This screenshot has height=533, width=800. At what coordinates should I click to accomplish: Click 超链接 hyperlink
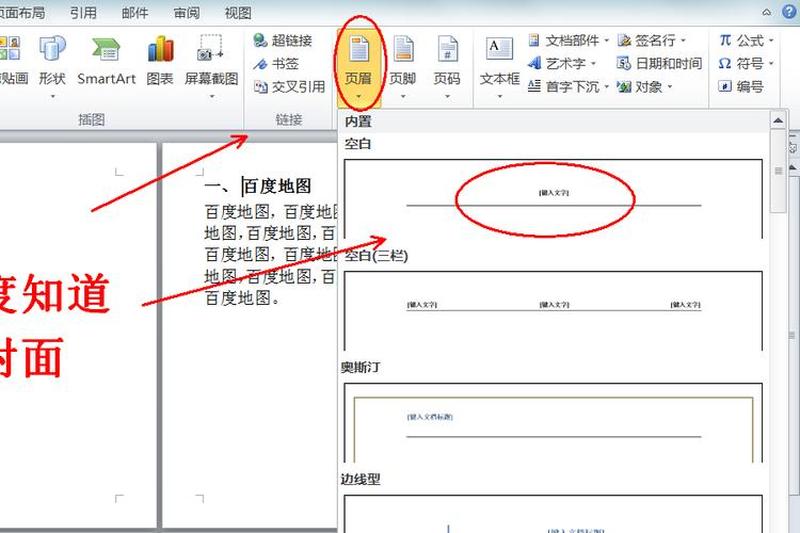283,40
